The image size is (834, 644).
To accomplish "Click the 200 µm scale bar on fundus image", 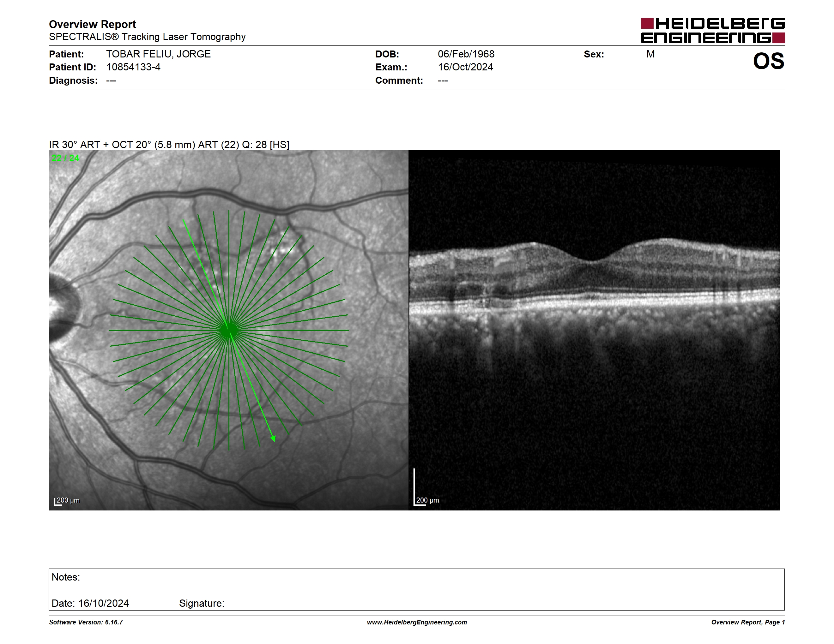I will point(67,501).
